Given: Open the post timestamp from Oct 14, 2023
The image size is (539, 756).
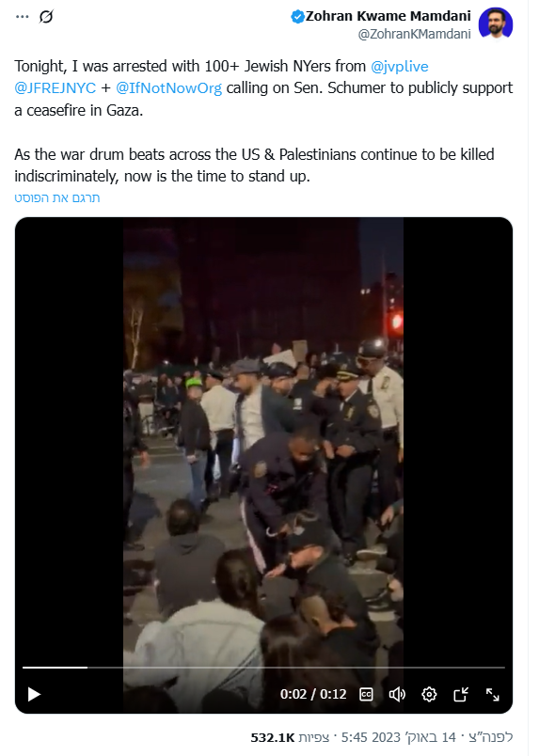Looking at the screenshot, I should (x=427, y=737).
